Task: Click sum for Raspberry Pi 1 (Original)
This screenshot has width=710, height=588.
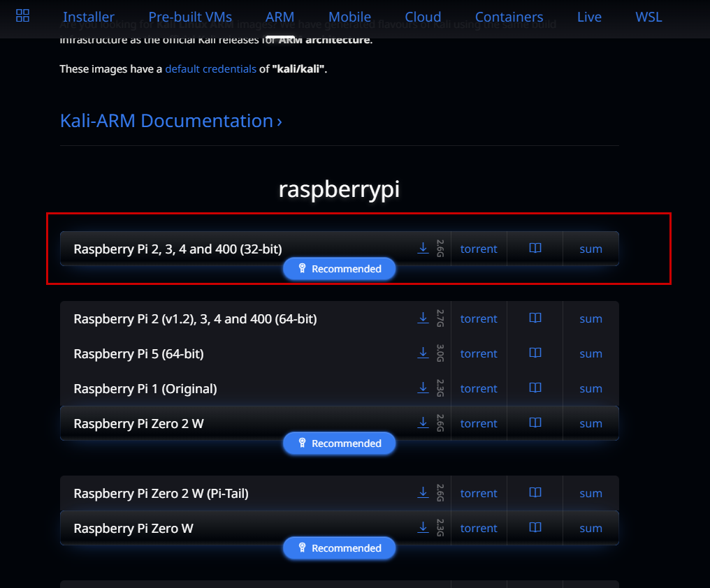Action: 591,388
